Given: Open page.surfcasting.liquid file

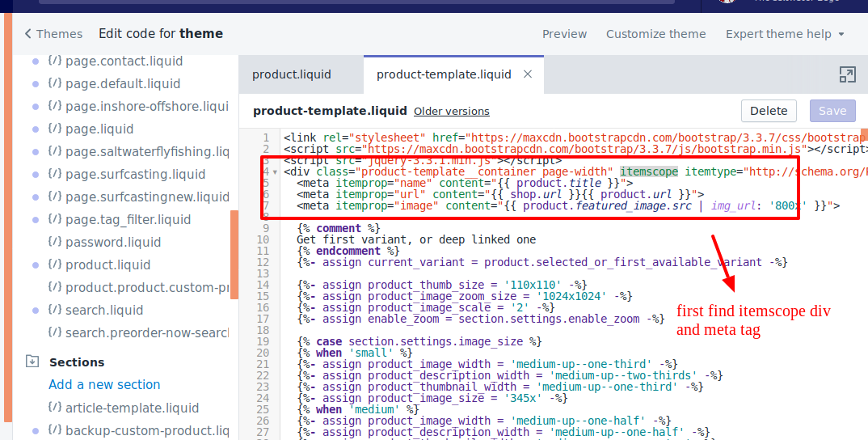Looking at the screenshot, I should (136, 175).
